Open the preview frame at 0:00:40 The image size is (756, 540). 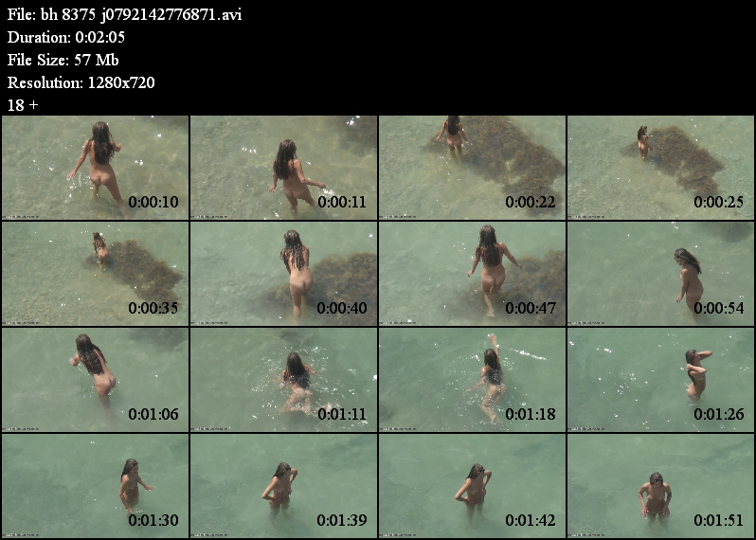coord(284,274)
